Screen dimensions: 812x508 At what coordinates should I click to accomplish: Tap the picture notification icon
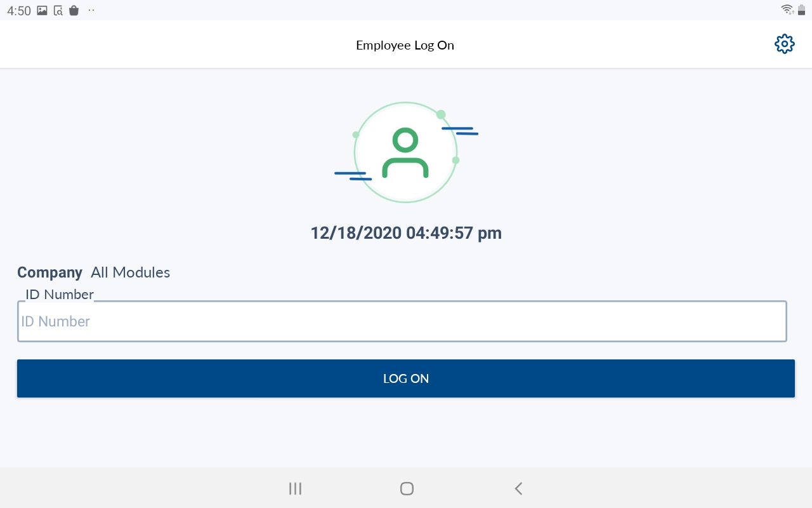pos(43,10)
